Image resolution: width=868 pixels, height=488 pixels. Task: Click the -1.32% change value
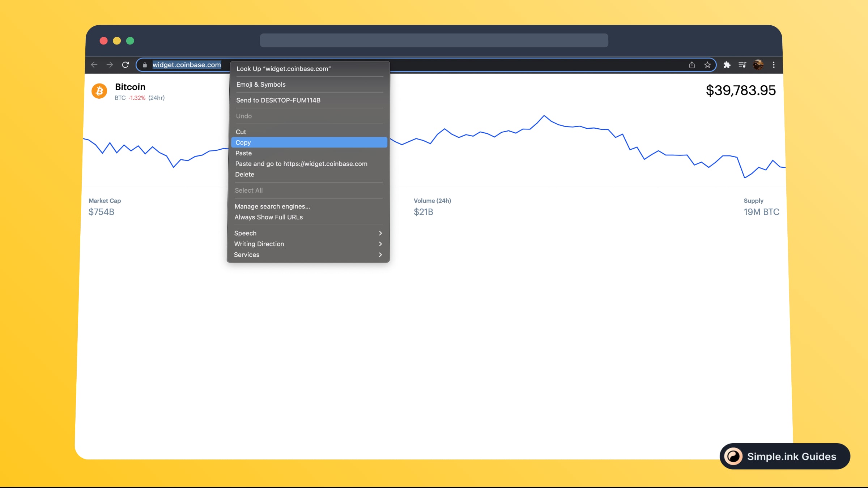[137, 98]
